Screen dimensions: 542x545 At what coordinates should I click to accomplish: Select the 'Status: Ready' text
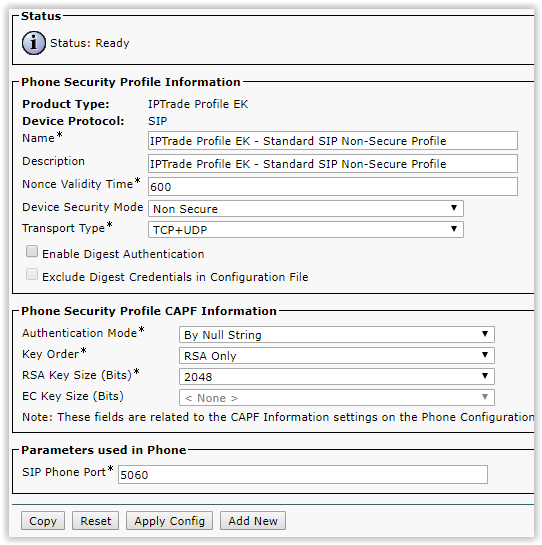coord(90,43)
